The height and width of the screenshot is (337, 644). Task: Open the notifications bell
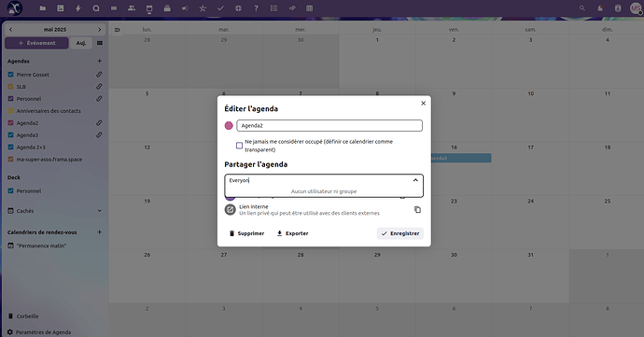(600, 8)
